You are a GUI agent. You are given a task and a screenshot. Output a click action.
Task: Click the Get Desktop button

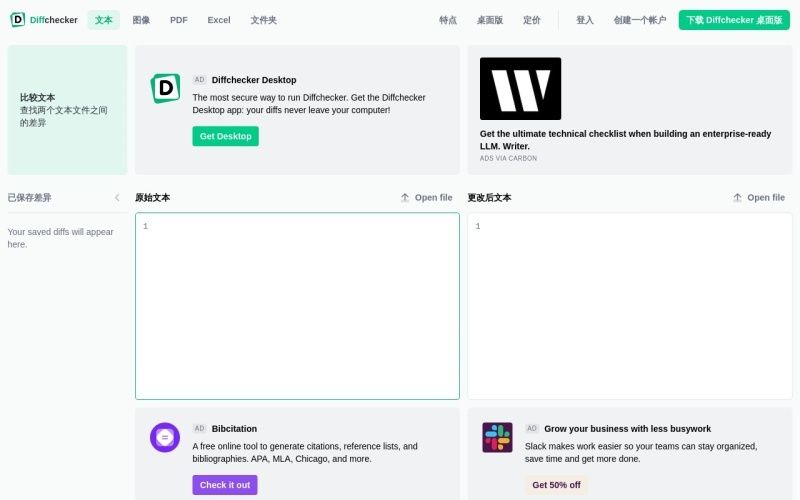[226, 136]
